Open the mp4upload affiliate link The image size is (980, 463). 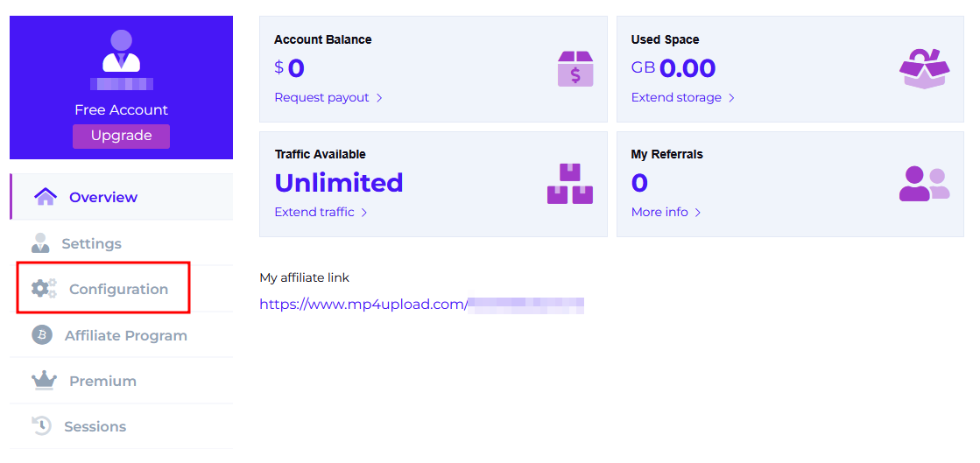pos(422,305)
